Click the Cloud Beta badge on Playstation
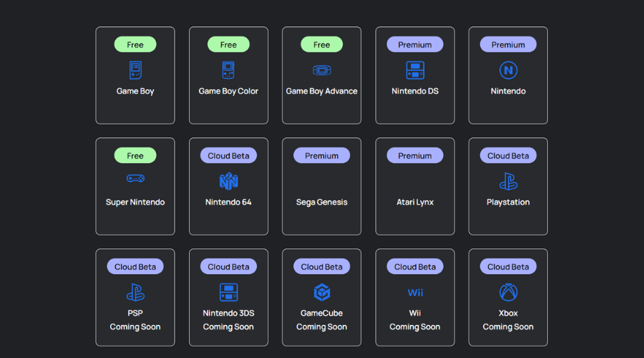This screenshot has width=644, height=358. 508,155
